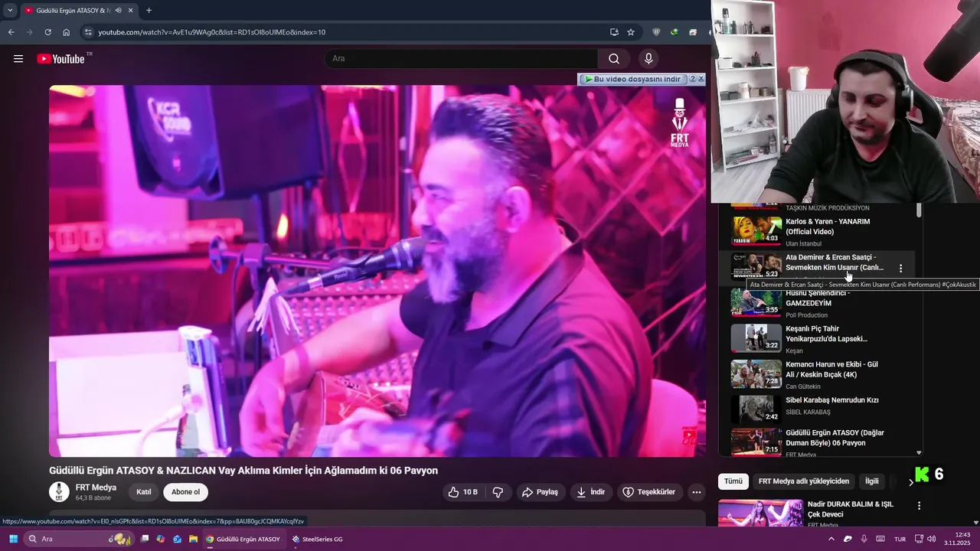Expand hidden system tray icons

click(x=831, y=539)
